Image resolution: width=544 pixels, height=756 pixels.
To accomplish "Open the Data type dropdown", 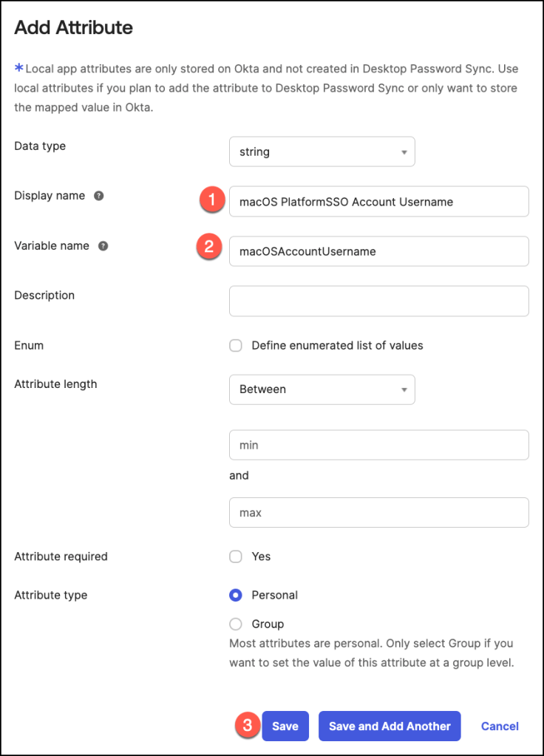I will 322,152.
